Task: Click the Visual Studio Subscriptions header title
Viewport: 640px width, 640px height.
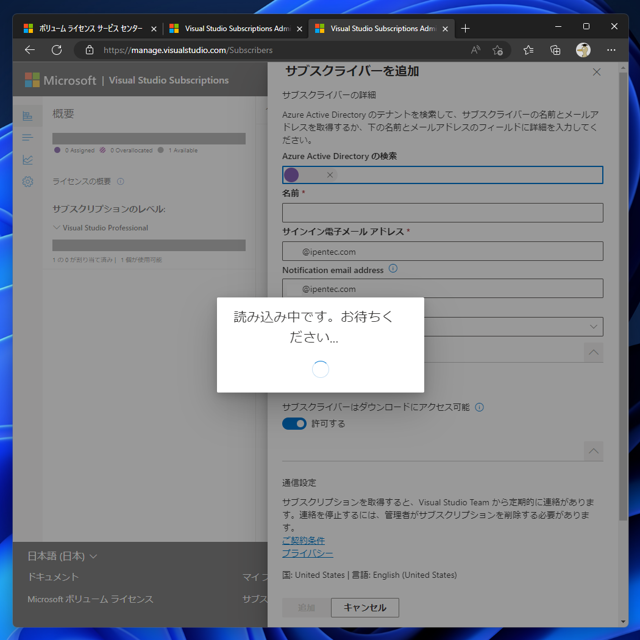Action: 169,80
